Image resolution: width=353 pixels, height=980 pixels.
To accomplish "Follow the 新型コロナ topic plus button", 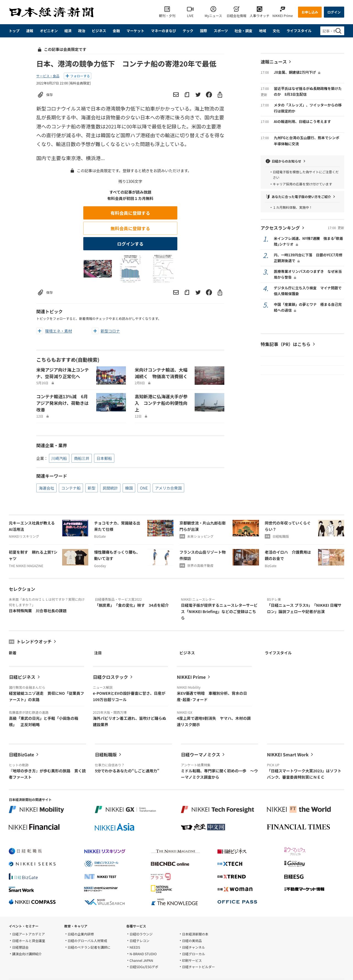I will tap(95, 331).
